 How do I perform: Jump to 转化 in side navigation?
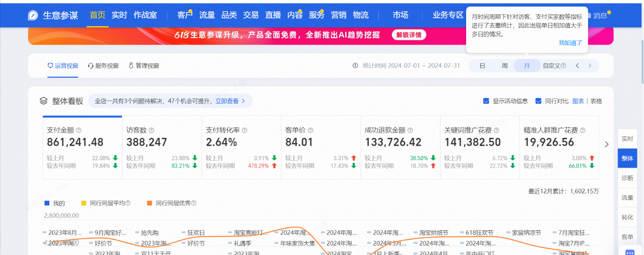pos(627,217)
